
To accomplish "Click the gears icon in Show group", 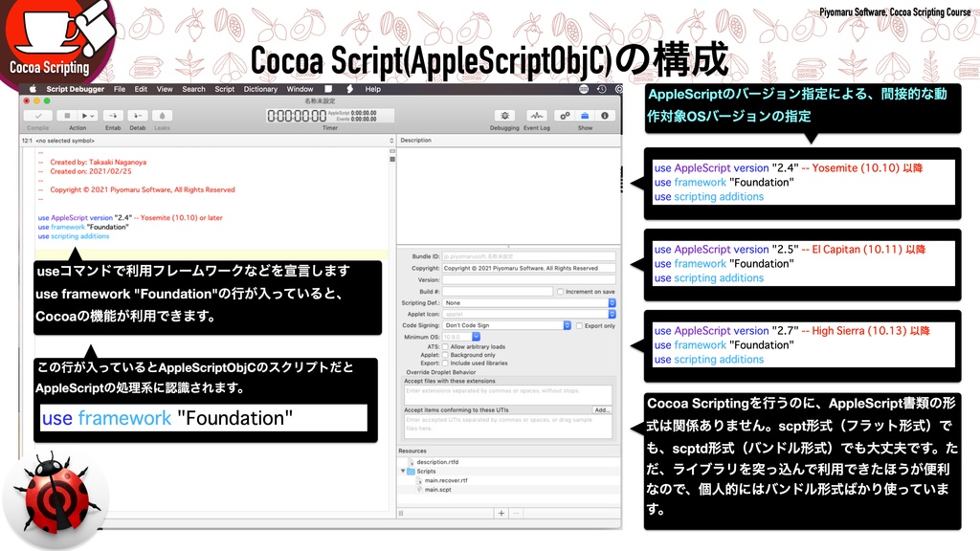I will point(564,116).
